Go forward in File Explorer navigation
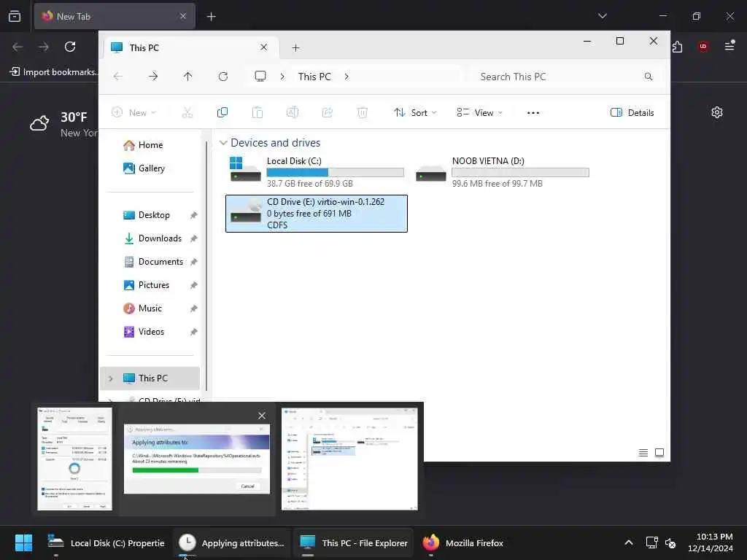 pyautogui.click(x=153, y=77)
